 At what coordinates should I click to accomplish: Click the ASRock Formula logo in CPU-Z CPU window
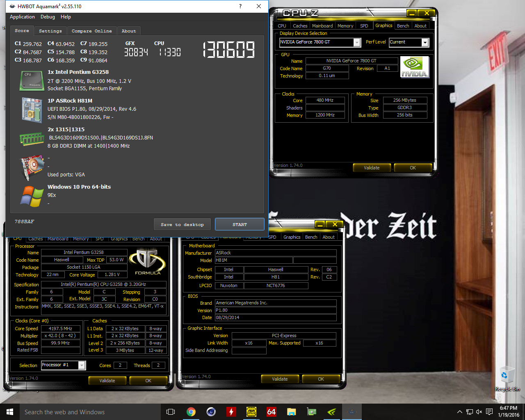click(148, 262)
